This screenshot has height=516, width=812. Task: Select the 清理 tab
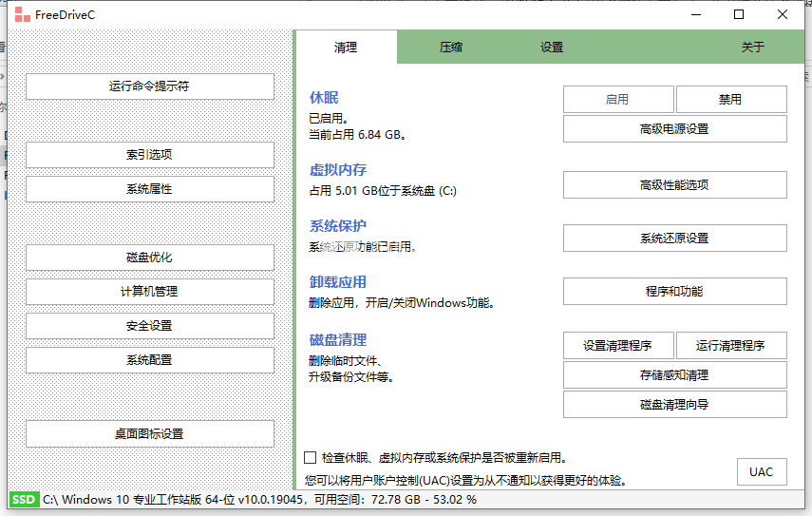tap(346, 48)
